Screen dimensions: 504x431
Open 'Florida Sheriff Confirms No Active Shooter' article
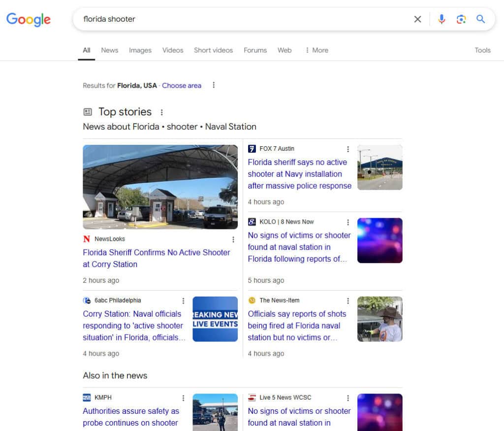[x=156, y=258]
